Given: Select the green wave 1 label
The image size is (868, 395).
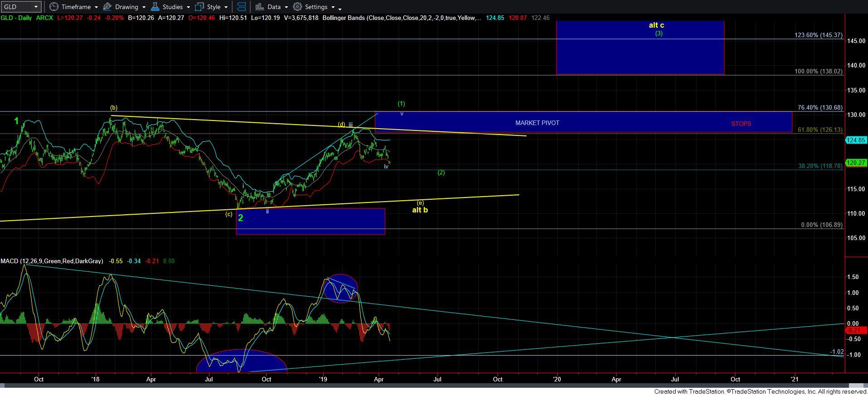Looking at the screenshot, I should (x=16, y=121).
